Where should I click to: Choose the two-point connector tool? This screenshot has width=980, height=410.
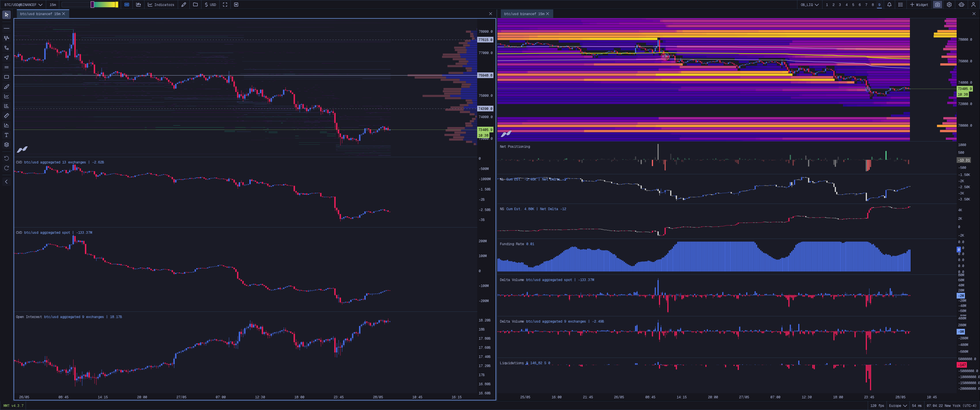tap(7, 48)
